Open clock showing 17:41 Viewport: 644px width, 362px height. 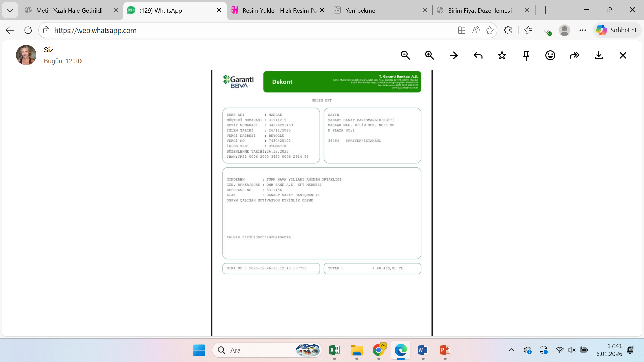tap(609, 350)
